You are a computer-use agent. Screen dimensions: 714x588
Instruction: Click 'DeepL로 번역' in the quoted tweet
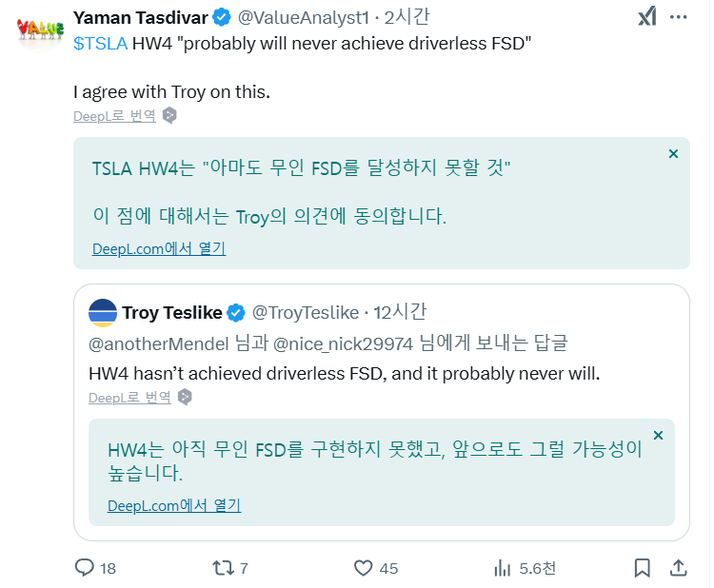(129, 398)
